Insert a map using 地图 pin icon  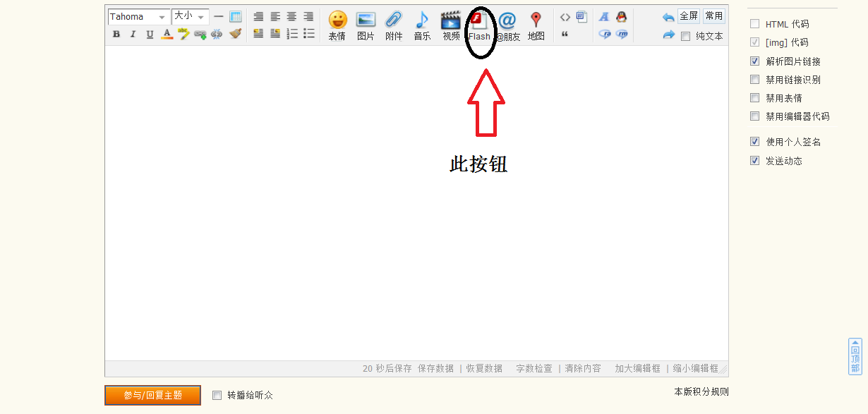click(536, 25)
